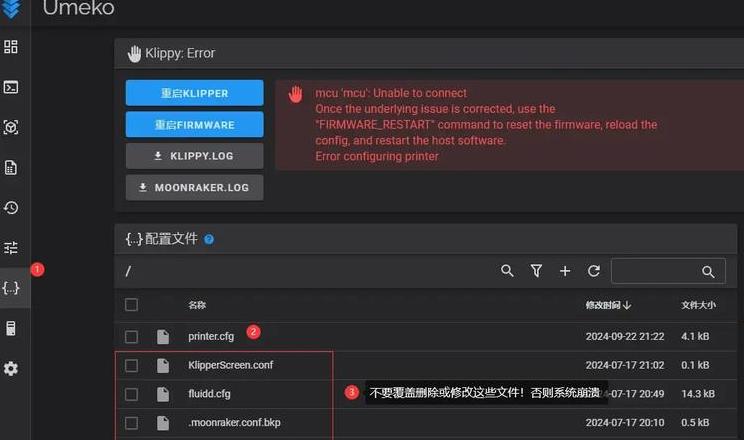744x440 pixels.
Task: Click the config files help question icon
Action: click(x=209, y=239)
